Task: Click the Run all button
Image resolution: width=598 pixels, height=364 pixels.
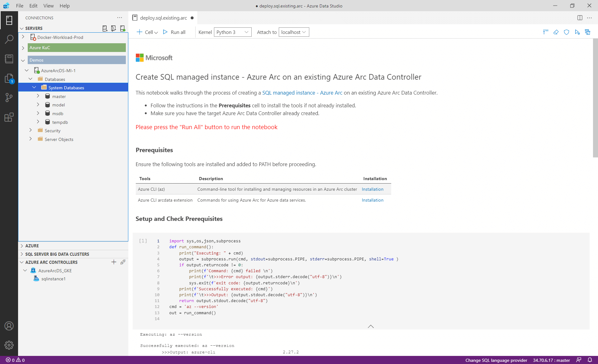Action: click(x=174, y=32)
